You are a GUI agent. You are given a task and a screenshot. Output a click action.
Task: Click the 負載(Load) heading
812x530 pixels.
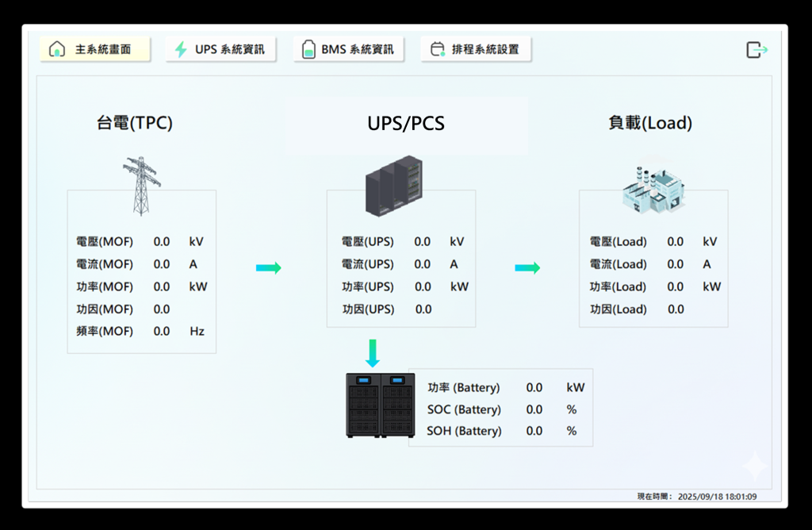[650, 123]
